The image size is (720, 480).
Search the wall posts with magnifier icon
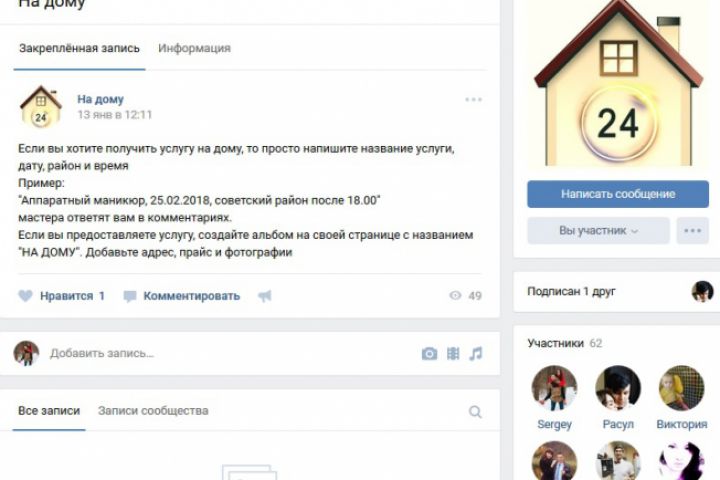point(475,412)
